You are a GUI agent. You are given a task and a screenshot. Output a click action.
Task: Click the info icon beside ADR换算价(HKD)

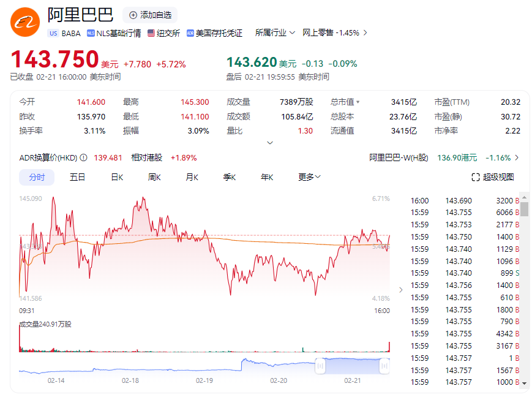coord(83,158)
